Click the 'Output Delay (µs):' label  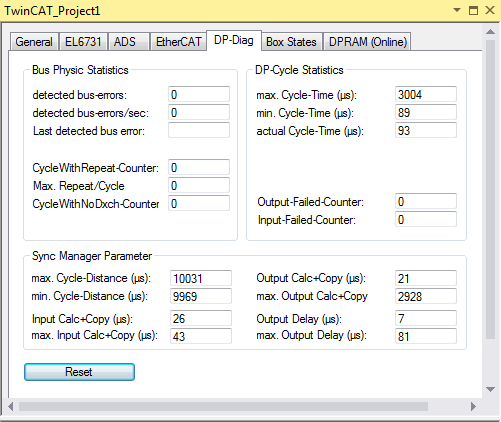point(299,319)
